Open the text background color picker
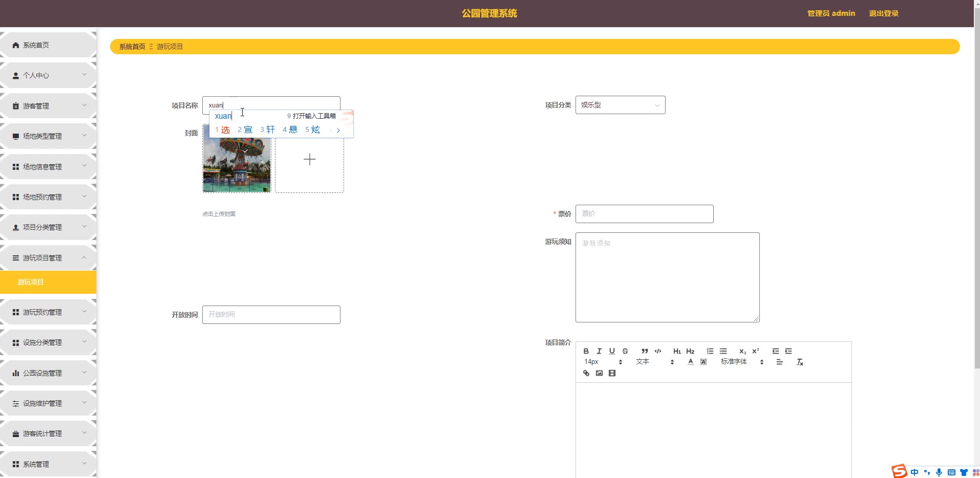Viewport: 980px width, 478px height. click(704, 362)
